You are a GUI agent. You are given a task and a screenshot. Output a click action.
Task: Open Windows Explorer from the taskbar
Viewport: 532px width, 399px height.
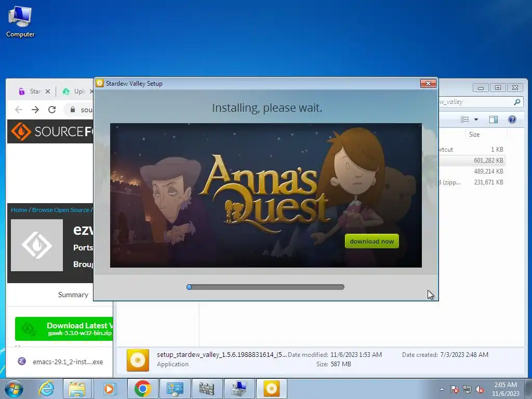click(x=77, y=389)
